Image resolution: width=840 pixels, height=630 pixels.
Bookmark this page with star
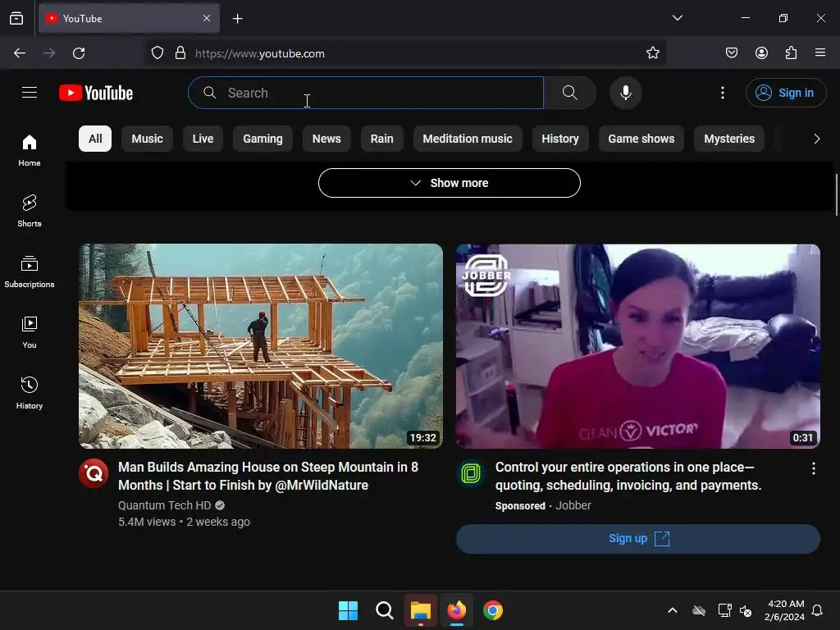(x=652, y=53)
